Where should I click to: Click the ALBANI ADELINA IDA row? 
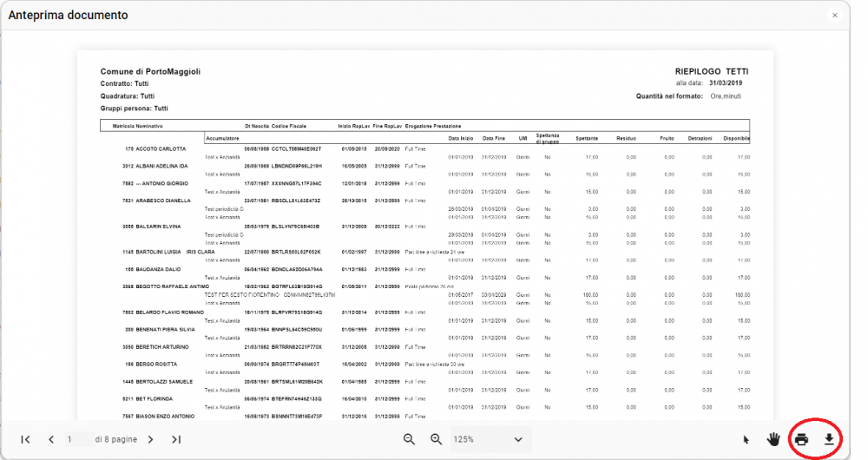[x=424, y=166]
